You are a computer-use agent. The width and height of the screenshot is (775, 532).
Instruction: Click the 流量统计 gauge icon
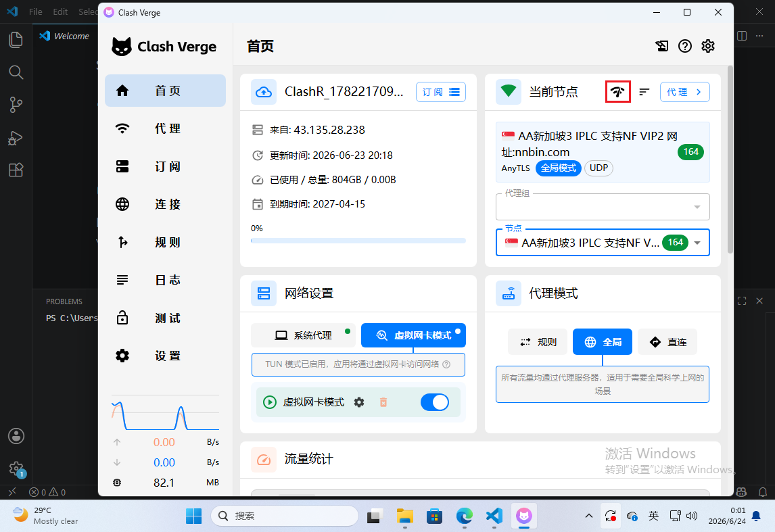pyautogui.click(x=264, y=460)
